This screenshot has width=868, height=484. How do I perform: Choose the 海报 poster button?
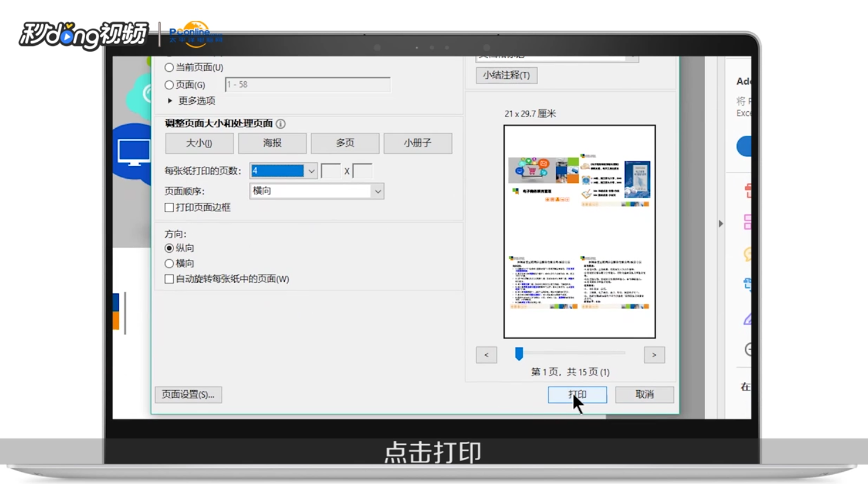272,143
